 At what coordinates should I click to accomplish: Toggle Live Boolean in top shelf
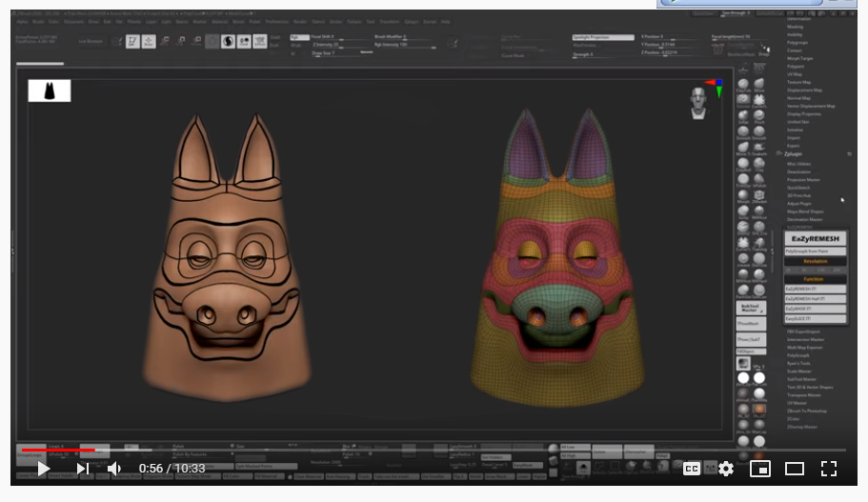(x=91, y=41)
